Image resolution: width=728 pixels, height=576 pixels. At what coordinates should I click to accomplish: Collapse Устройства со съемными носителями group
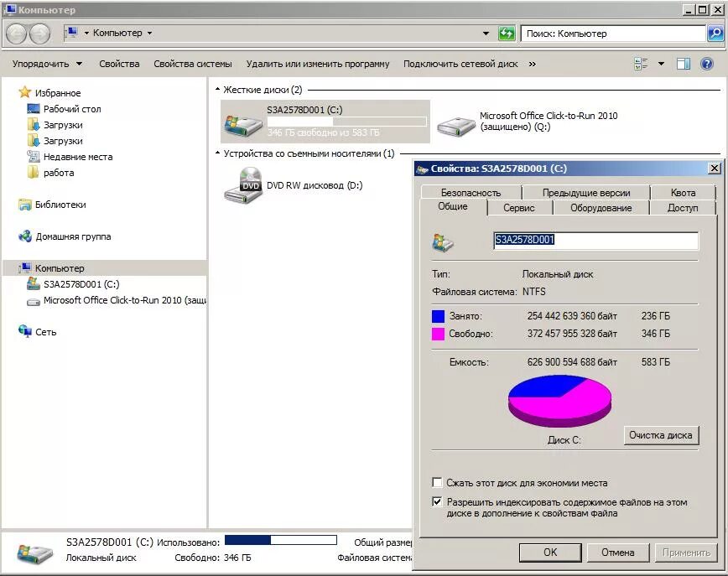tap(217, 153)
